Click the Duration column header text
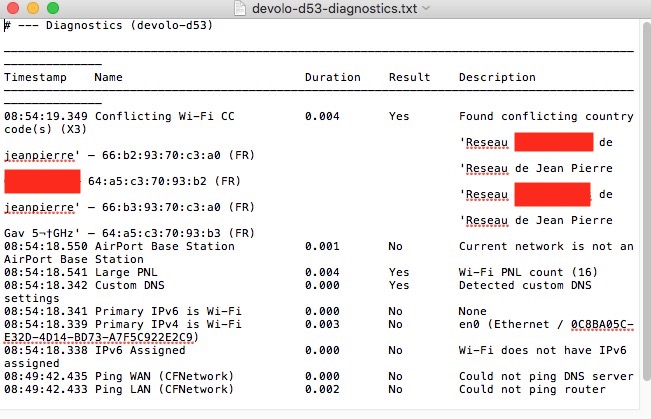Image resolution: width=651 pixels, height=419 pixels. [333, 77]
